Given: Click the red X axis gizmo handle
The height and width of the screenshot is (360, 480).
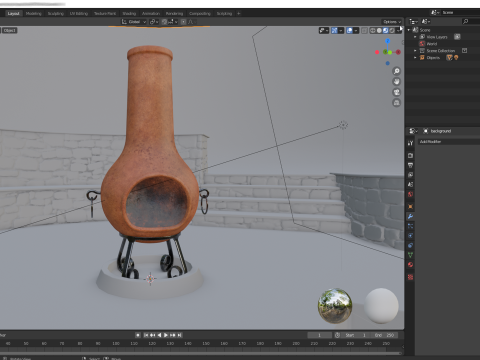Looking at the screenshot, I should (x=398, y=52).
